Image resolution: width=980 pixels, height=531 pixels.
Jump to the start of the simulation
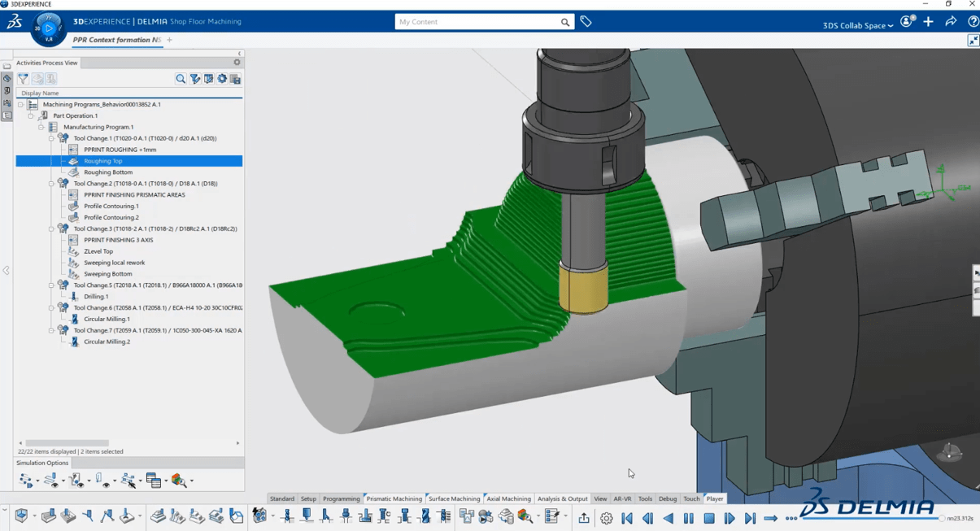point(627,518)
